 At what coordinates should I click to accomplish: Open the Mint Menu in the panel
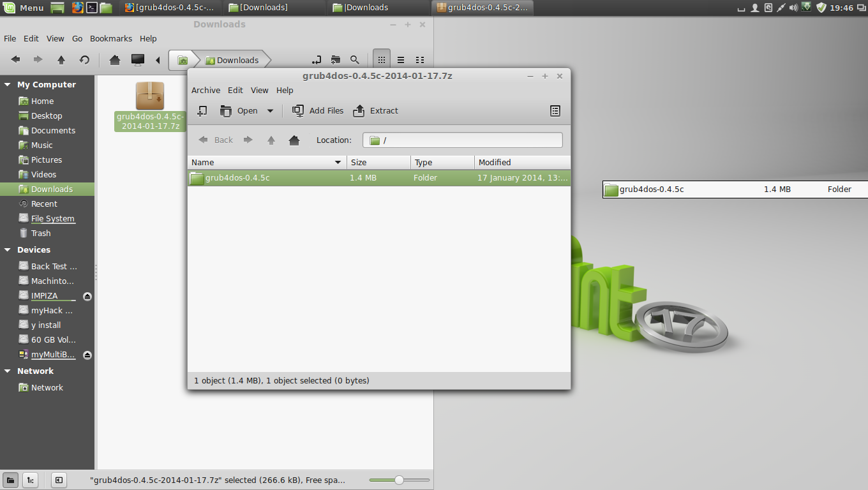[x=24, y=8]
